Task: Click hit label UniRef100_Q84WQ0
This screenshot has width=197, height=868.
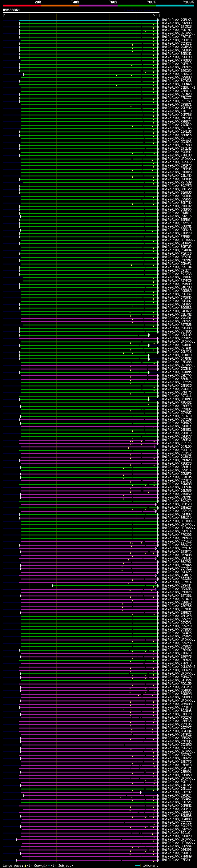Action: [177, 691]
